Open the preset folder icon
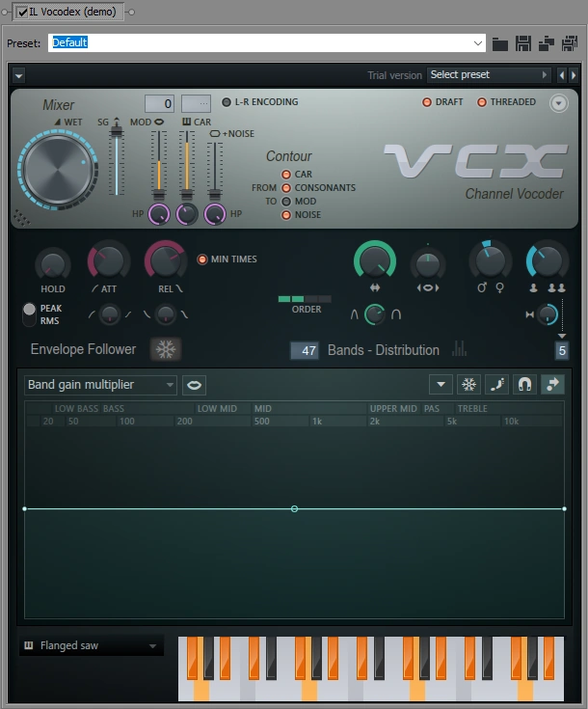The height and width of the screenshot is (709, 588). pyautogui.click(x=500, y=43)
